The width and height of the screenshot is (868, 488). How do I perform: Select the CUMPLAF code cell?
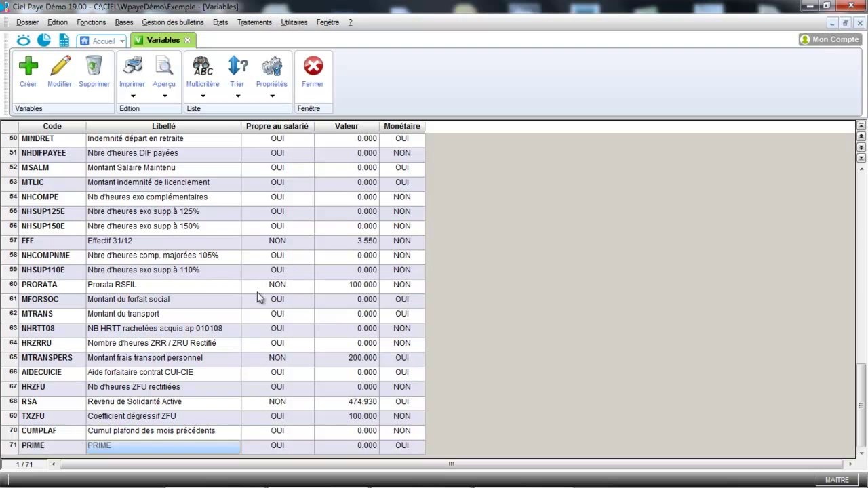(52, 431)
